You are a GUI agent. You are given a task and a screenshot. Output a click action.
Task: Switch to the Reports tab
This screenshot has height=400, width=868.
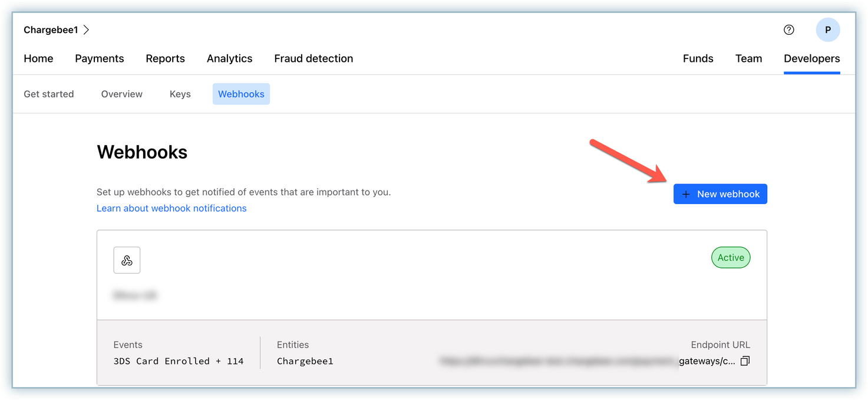pos(165,58)
